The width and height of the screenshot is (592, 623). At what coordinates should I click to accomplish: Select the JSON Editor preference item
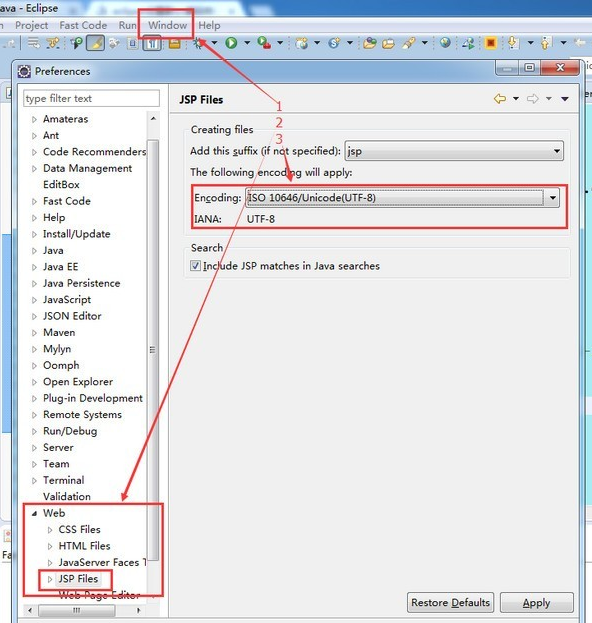(72, 316)
